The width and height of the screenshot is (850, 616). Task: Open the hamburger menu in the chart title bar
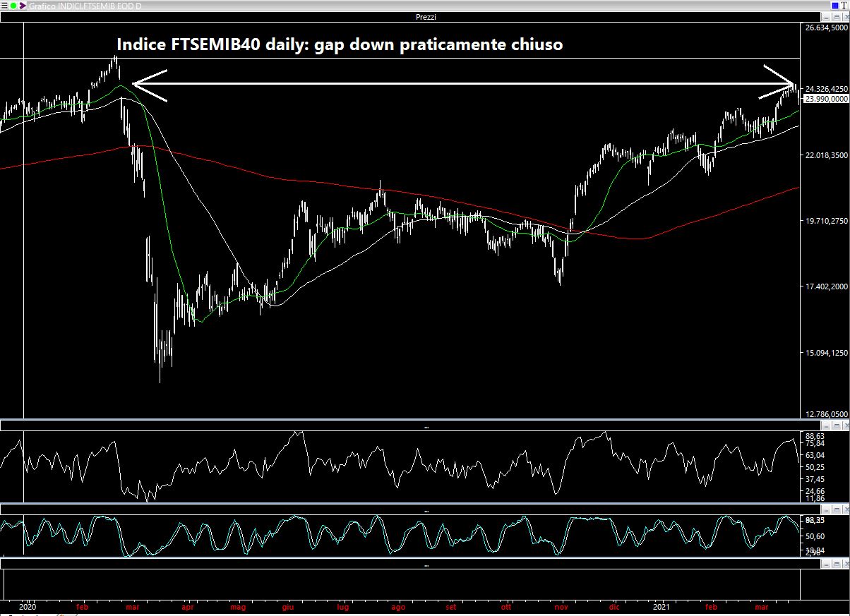tap(3, 6)
